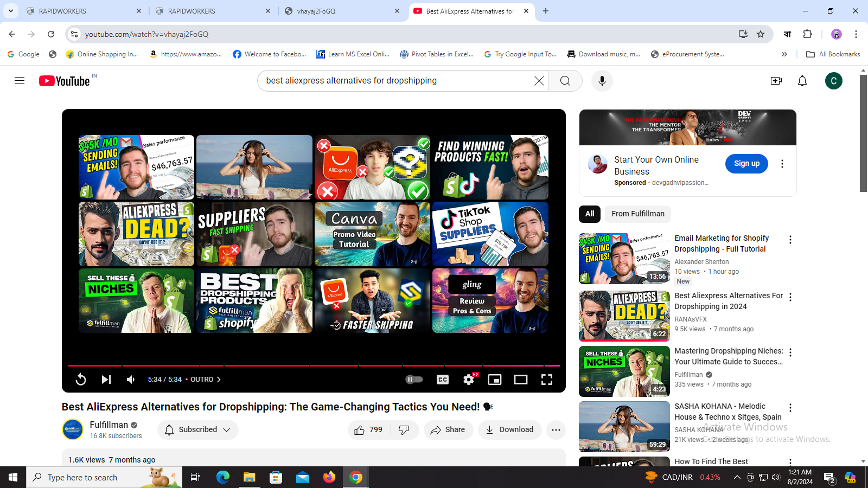Mute the video volume
Viewport: 868px width, 488px height.
pos(131,380)
